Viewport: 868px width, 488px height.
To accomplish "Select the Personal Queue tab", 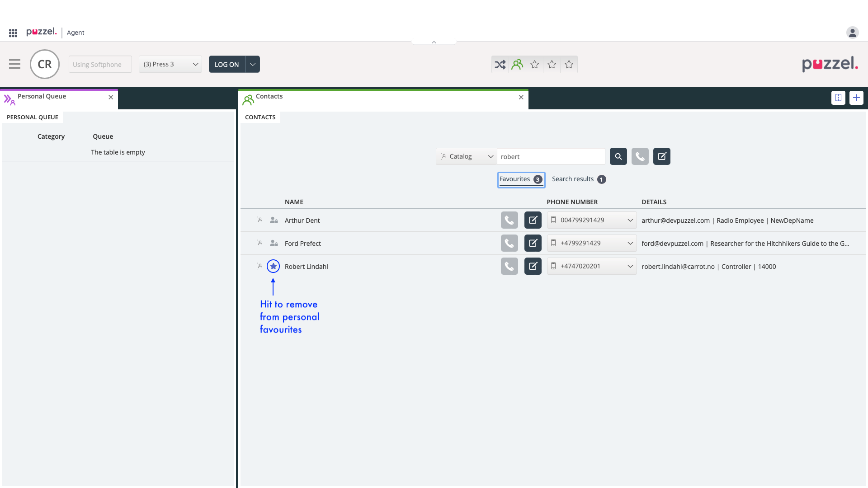I will pos(42,96).
